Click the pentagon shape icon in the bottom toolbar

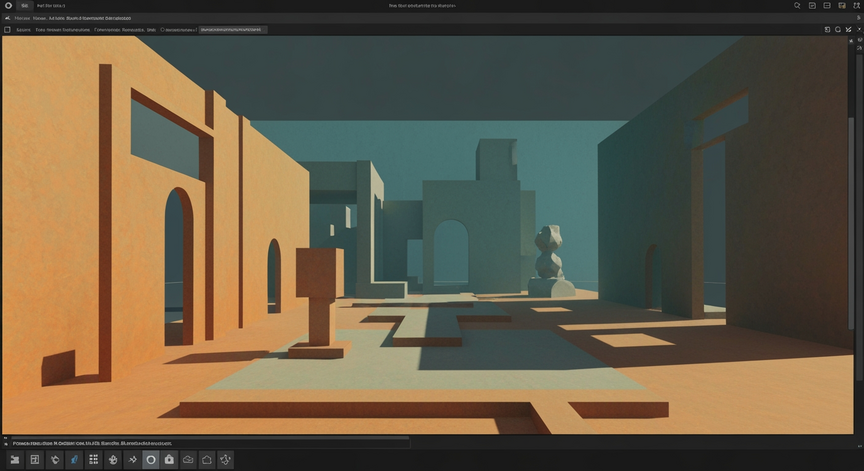207,459
